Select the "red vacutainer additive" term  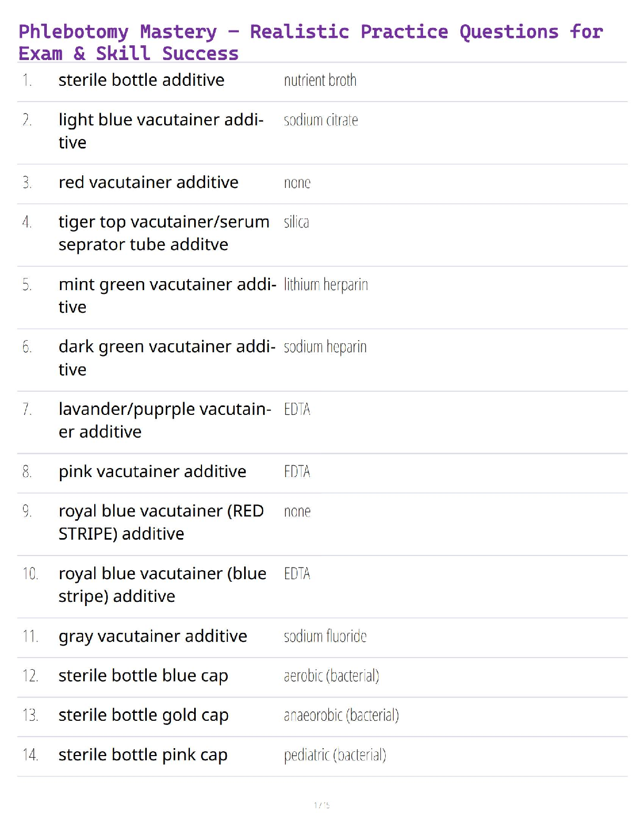click(148, 182)
